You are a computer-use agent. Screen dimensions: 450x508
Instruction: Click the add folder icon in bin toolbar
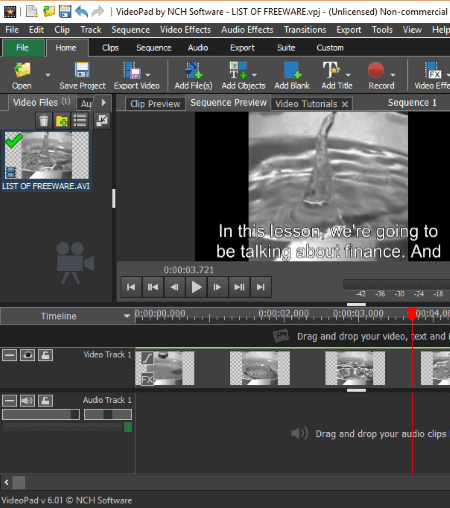click(x=62, y=121)
